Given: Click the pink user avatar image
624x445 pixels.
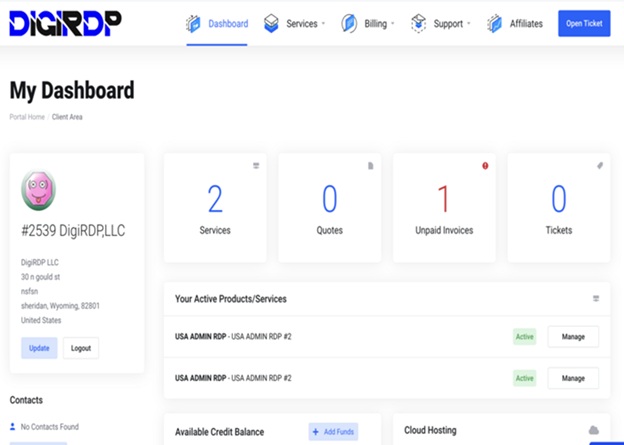Looking at the screenshot, I should tap(38, 190).
